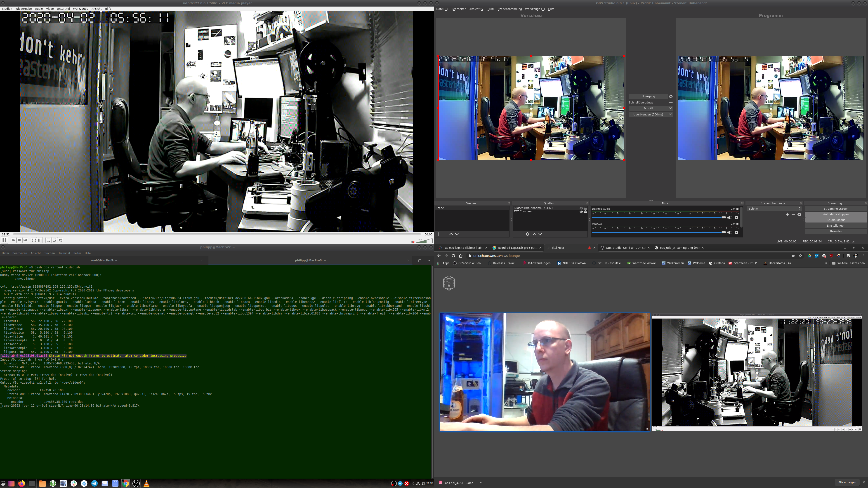Show the Bildschirmaufnahme (XSHM) source
868x488 pixels.
(581, 208)
